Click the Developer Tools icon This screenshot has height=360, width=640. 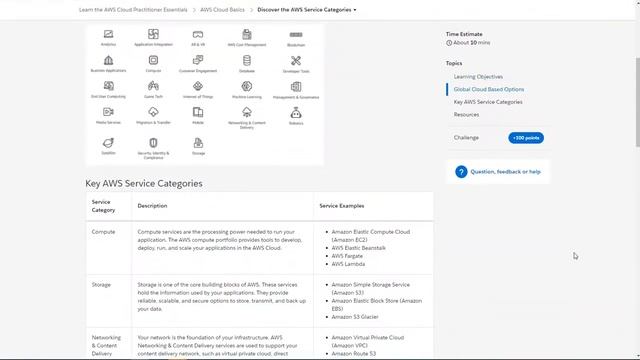point(296,61)
